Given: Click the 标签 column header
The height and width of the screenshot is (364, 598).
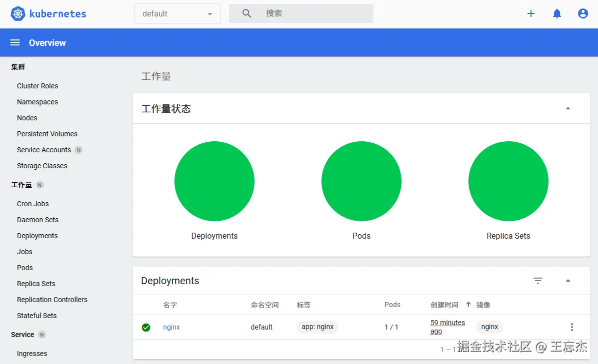Looking at the screenshot, I should tap(303, 305).
